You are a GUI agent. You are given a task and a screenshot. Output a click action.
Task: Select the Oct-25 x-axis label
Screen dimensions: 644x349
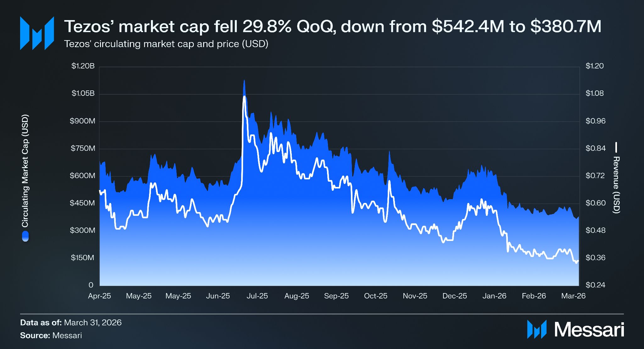[x=376, y=296]
